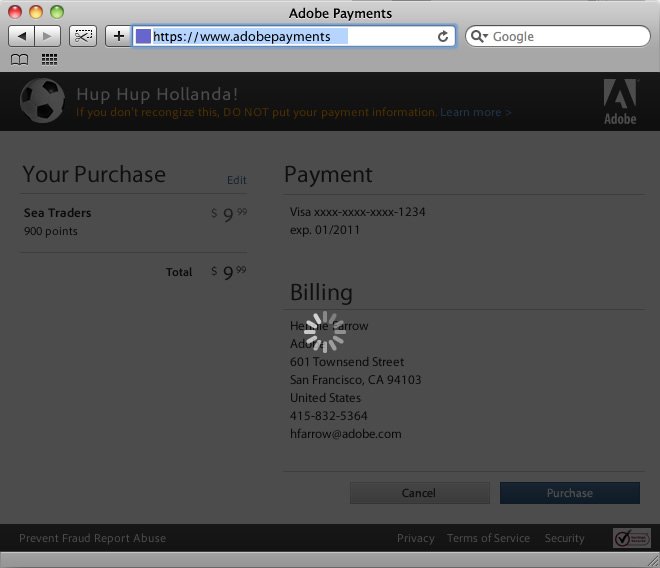The height and width of the screenshot is (568, 660).
Task: Confirm with the Purchase button
Action: [x=570, y=493]
